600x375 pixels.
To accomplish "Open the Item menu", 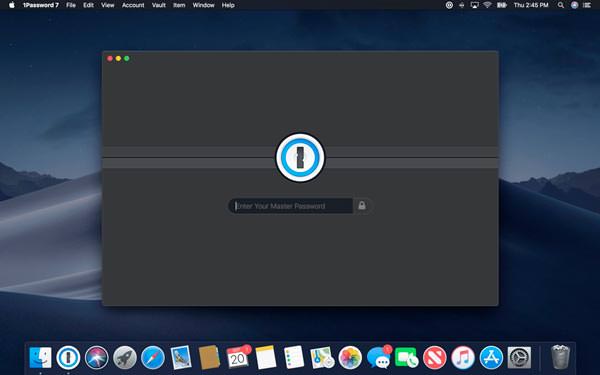I will [x=179, y=5].
